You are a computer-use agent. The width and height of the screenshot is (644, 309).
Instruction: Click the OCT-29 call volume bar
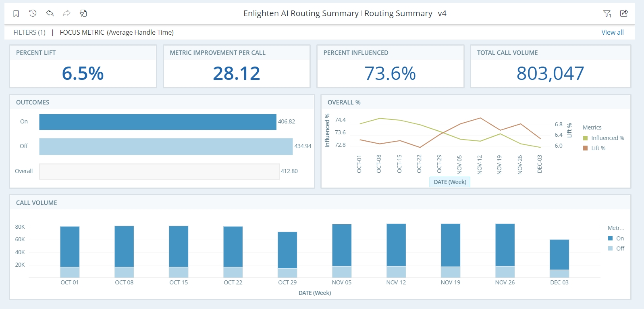pyautogui.click(x=287, y=255)
